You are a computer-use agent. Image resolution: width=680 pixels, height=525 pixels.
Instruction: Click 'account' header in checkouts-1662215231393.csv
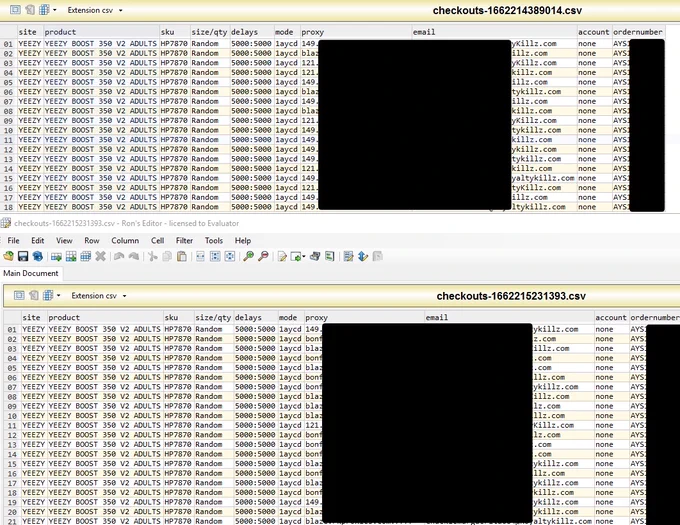coord(611,317)
